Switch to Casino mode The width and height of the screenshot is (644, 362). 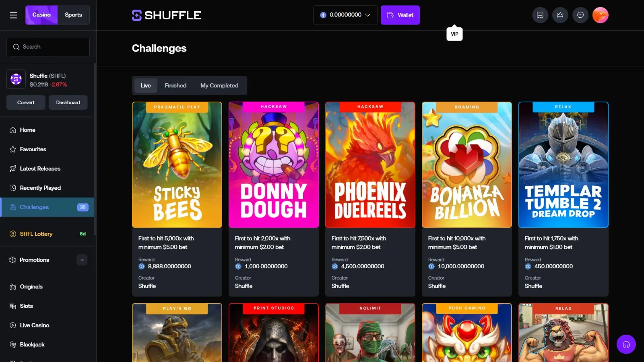41,15
